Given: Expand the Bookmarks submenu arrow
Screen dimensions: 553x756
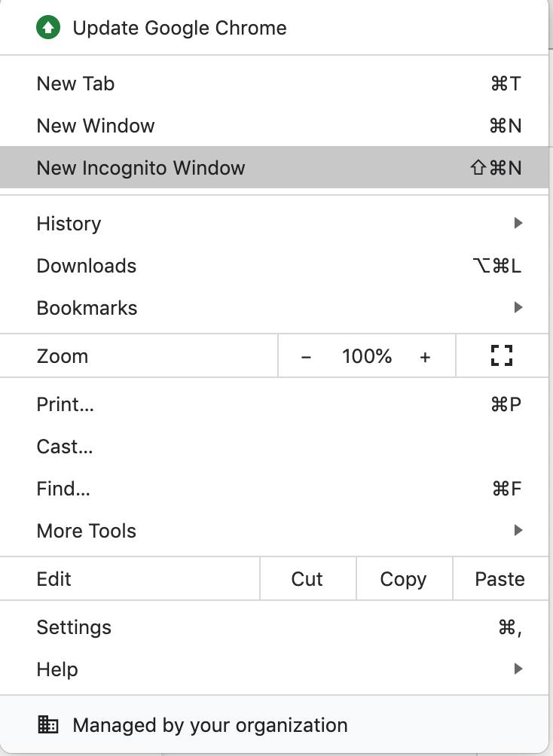Looking at the screenshot, I should point(518,308).
